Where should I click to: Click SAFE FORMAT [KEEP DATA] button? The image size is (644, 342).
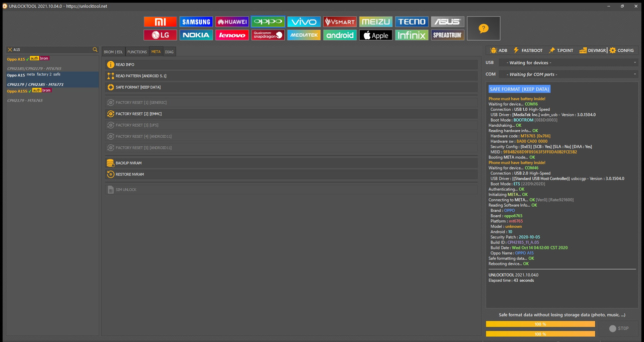[291, 87]
